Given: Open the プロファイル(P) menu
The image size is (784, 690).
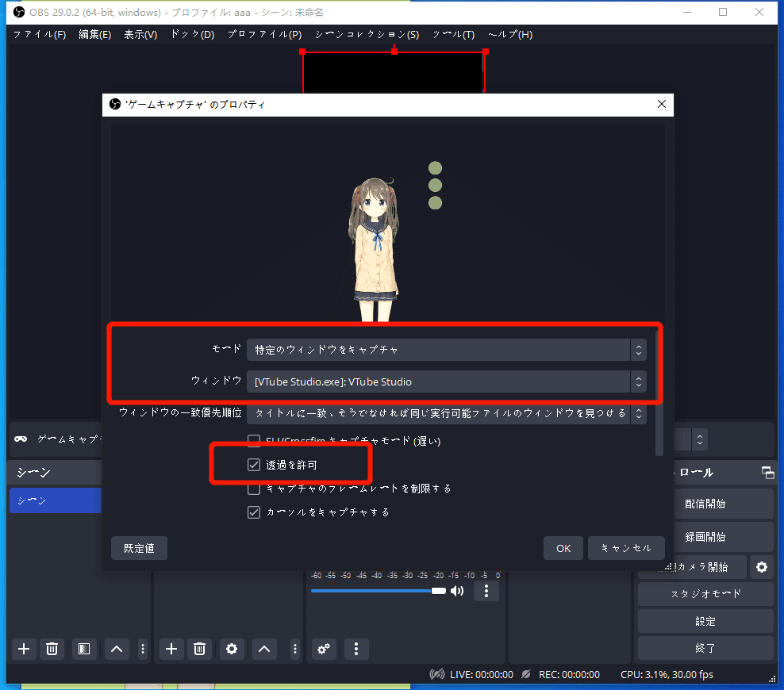Looking at the screenshot, I should pyautogui.click(x=264, y=34).
